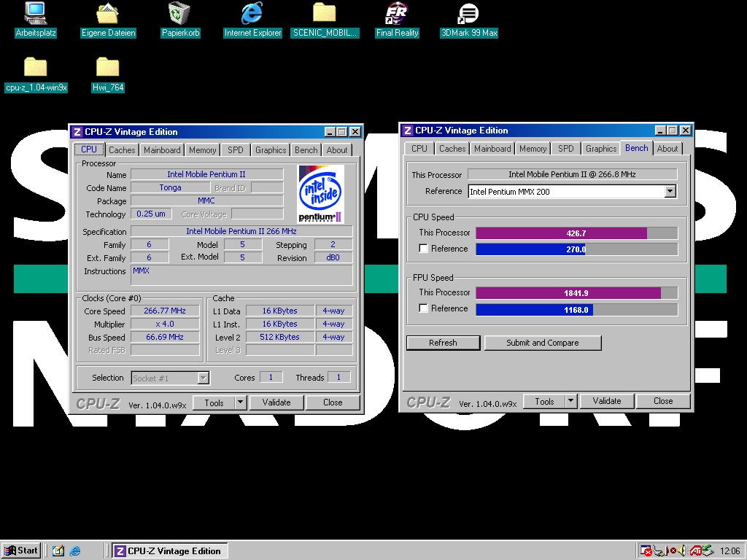Switch to Bench tab in left window

(x=306, y=150)
